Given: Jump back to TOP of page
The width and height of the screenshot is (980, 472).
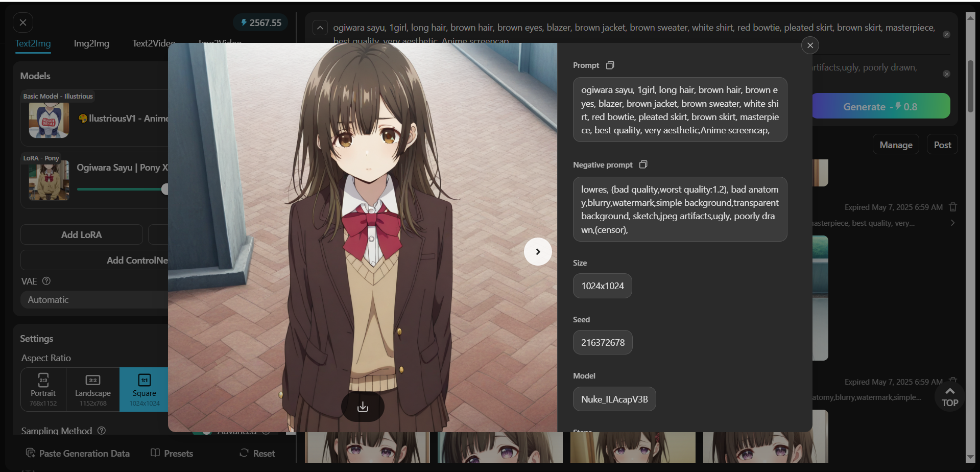Looking at the screenshot, I should tap(950, 397).
